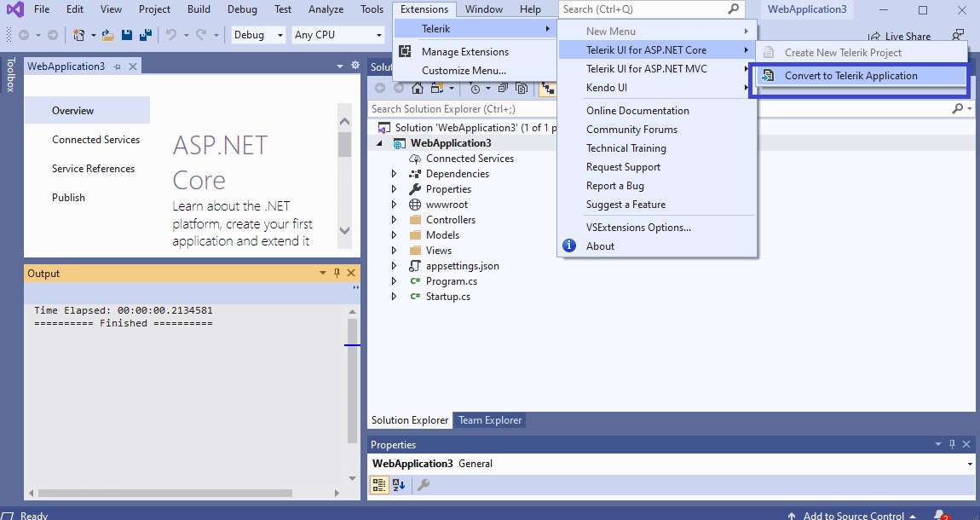Pin the Solution Explorer panel
Image resolution: width=980 pixels, height=520 pixels.
click(x=951, y=66)
